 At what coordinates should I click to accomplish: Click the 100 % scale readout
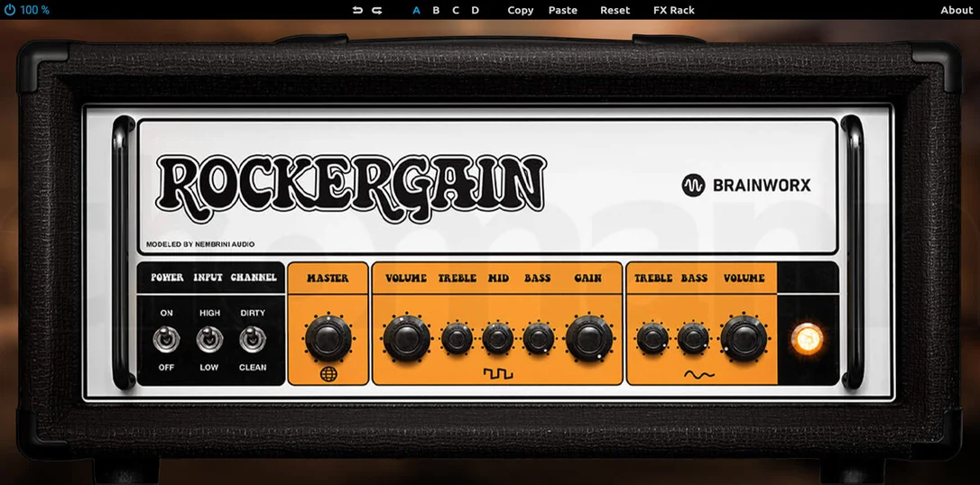(x=35, y=10)
